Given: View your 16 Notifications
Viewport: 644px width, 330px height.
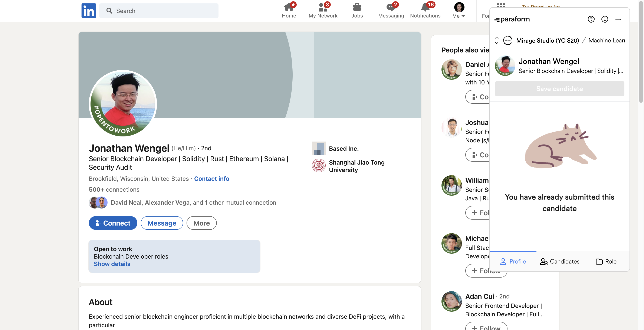Looking at the screenshot, I should pos(425,10).
